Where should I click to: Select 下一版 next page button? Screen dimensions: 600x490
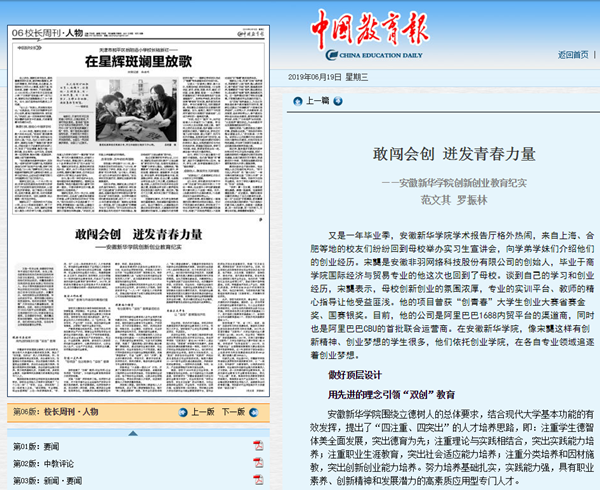point(233,412)
